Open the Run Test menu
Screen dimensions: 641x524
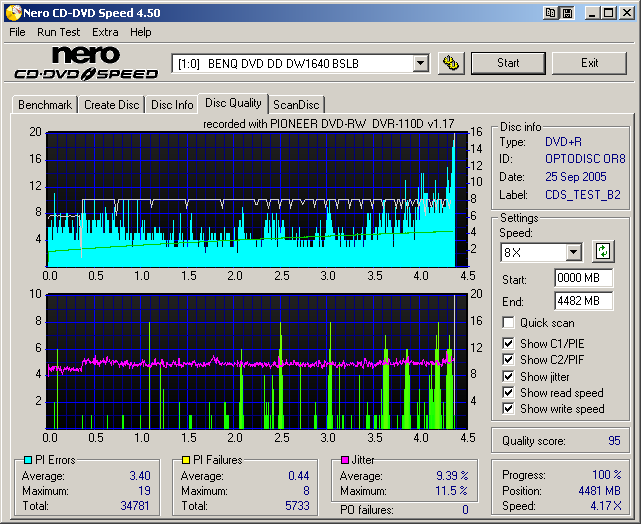[x=59, y=32]
